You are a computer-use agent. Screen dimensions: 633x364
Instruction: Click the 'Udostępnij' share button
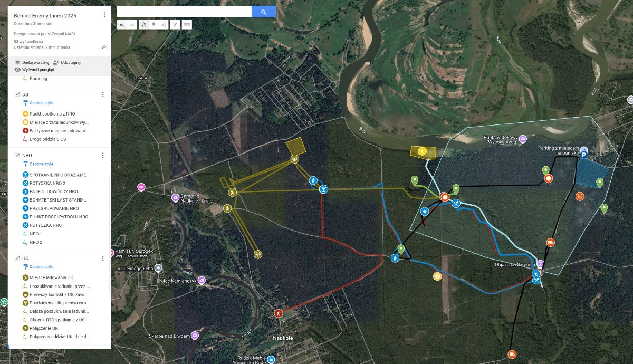click(x=66, y=62)
